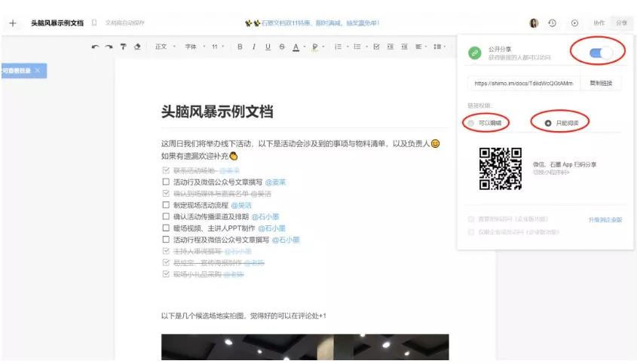Open the 分享 menu in header
Viewport: 637px width, 364px height.
(622, 23)
